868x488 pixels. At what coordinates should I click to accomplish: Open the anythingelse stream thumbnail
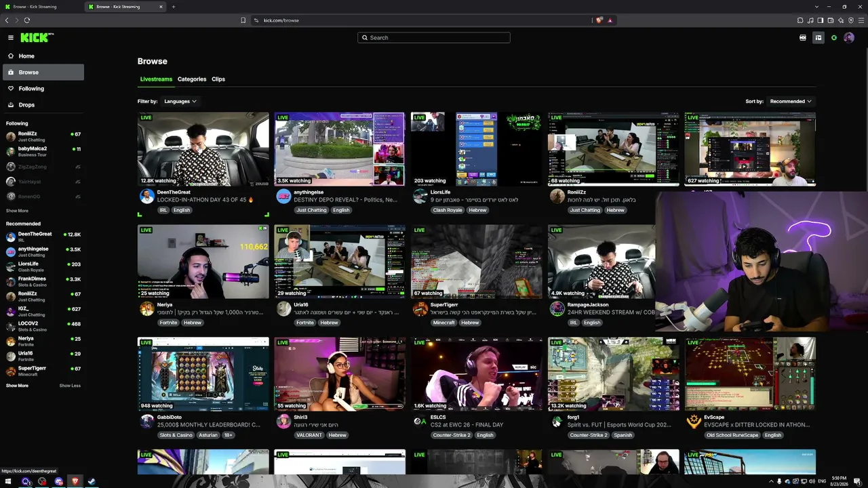pyautogui.click(x=340, y=149)
